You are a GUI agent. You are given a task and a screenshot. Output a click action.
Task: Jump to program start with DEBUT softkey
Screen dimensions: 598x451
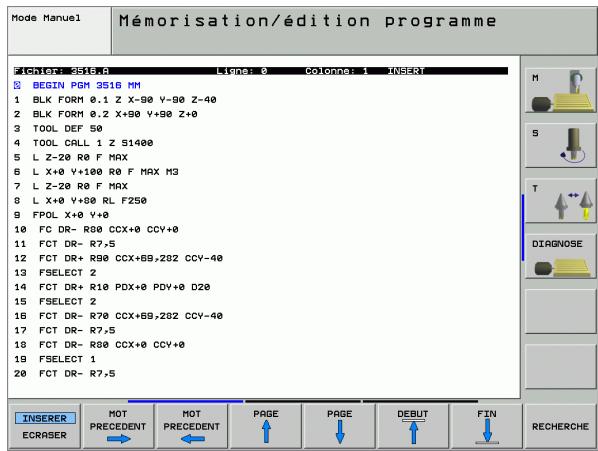tap(413, 426)
